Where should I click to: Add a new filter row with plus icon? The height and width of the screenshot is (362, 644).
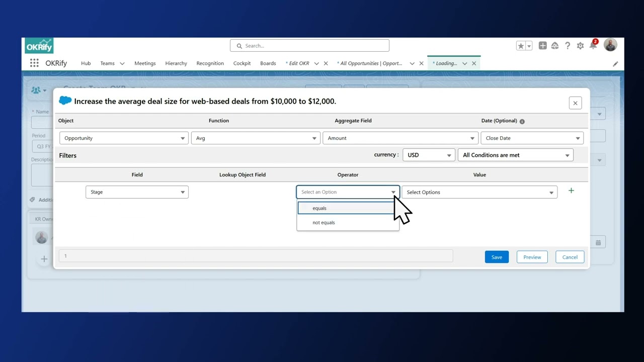point(571,191)
